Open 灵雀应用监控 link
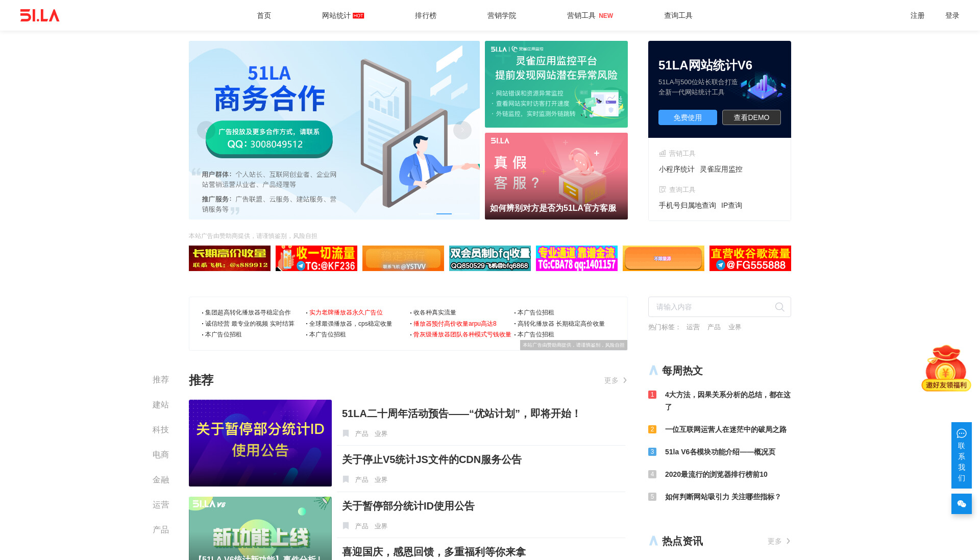 (x=721, y=169)
